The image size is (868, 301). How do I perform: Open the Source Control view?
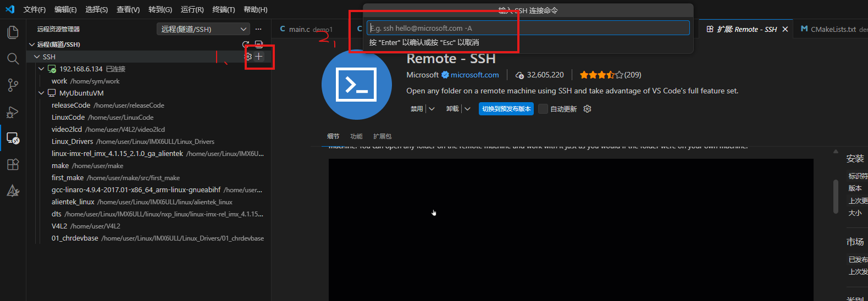13,85
